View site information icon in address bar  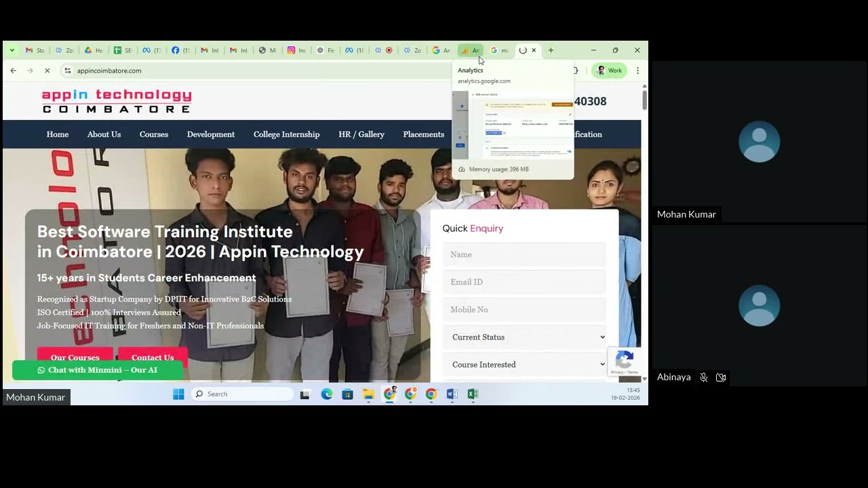(x=67, y=70)
